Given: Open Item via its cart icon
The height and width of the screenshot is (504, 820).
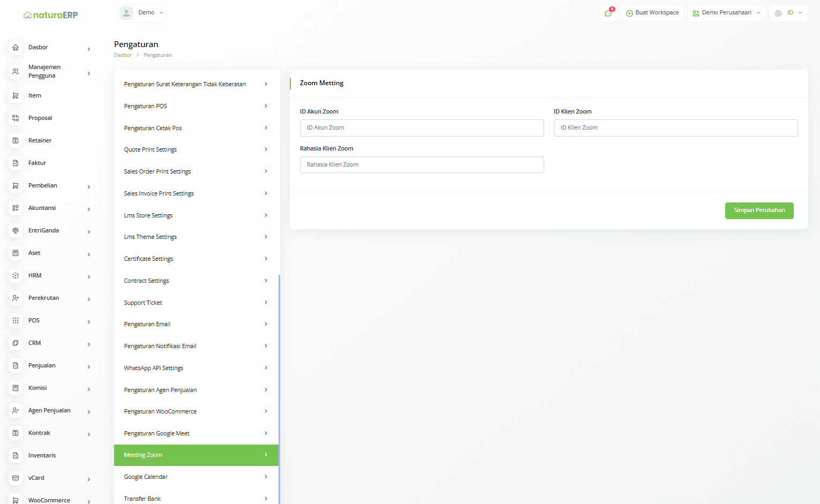Looking at the screenshot, I should coord(16,95).
